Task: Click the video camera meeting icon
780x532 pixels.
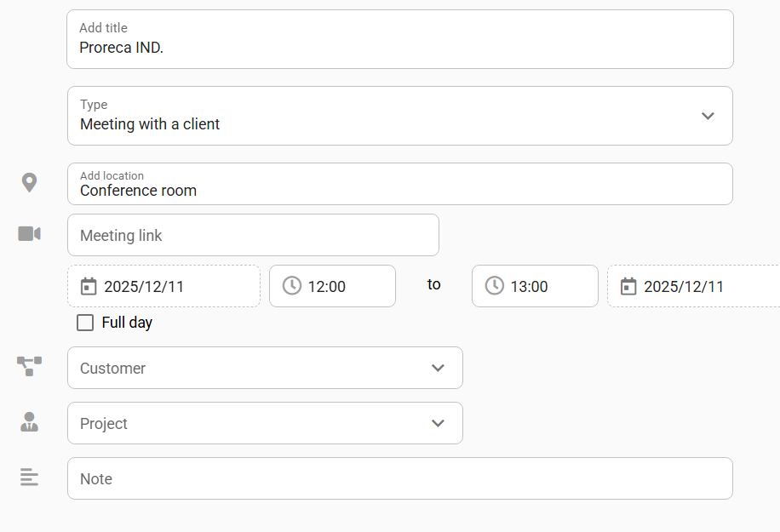Action: click(x=29, y=233)
